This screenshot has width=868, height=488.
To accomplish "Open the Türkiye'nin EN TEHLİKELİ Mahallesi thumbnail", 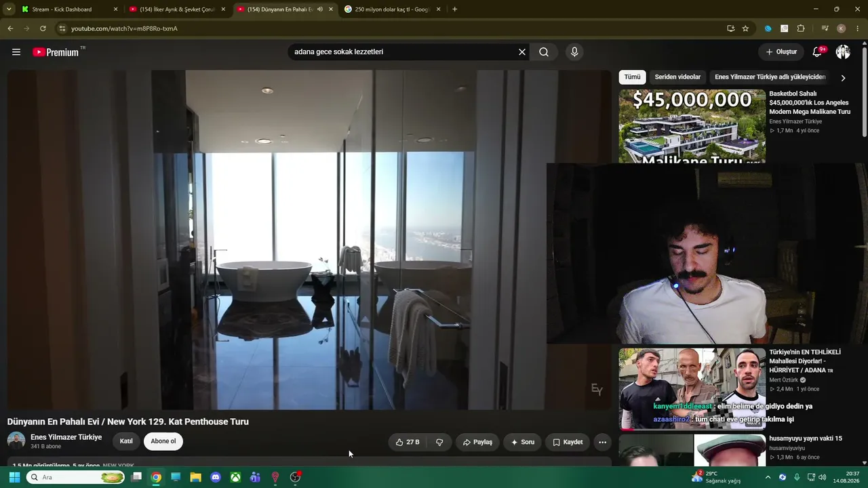I will pyautogui.click(x=692, y=389).
